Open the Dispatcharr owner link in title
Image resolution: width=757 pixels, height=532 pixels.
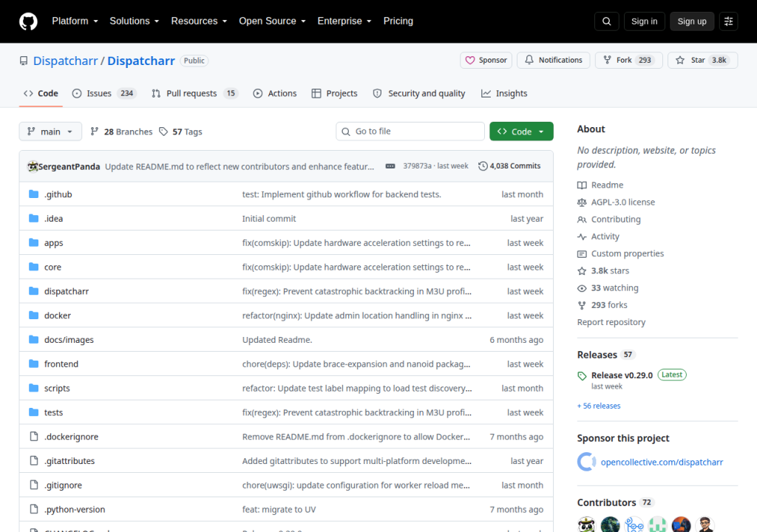tap(65, 61)
